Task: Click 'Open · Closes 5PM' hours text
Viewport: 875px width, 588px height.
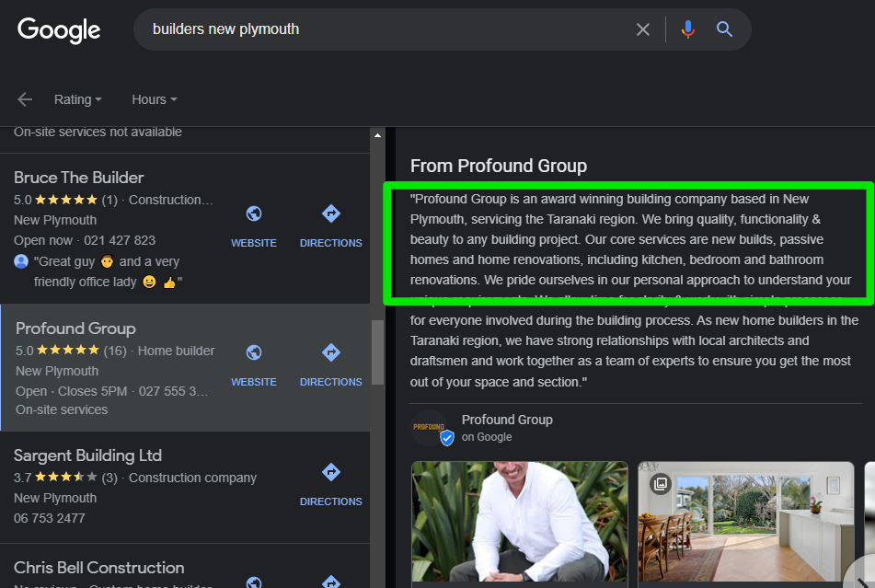Action: pos(72,391)
